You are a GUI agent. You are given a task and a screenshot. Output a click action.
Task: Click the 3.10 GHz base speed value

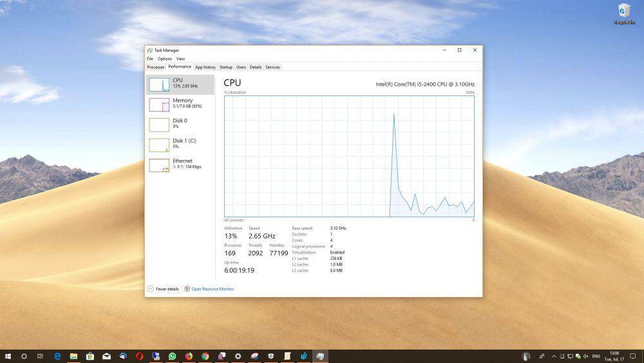point(338,228)
